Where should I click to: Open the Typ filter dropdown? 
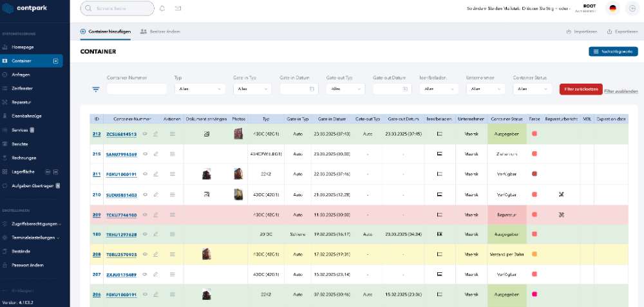point(200,89)
